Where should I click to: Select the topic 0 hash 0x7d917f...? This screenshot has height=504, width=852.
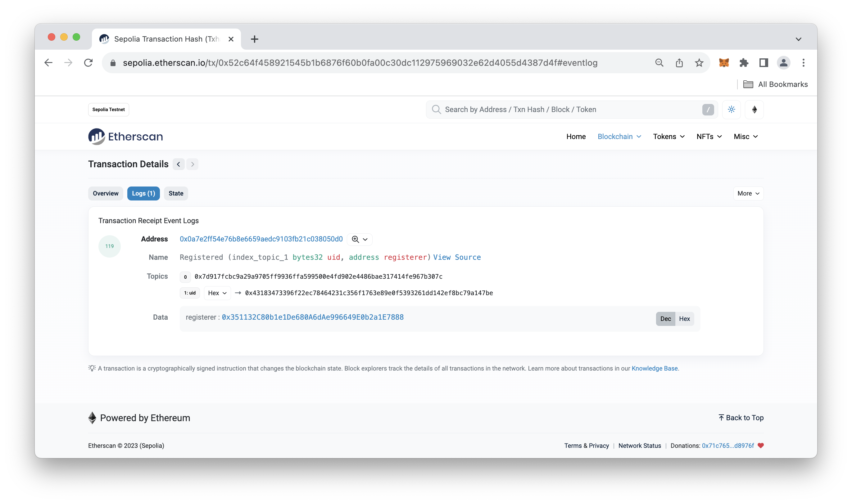click(318, 277)
